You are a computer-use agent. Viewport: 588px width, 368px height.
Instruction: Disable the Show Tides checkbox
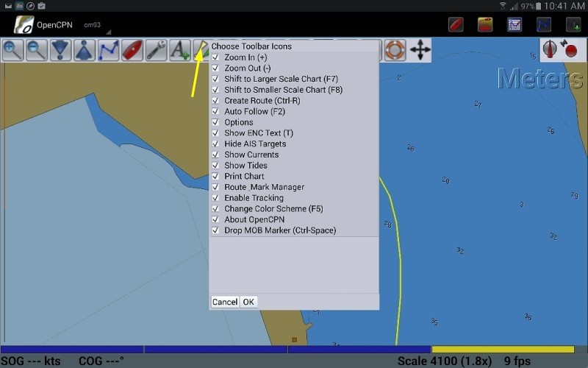tap(215, 166)
